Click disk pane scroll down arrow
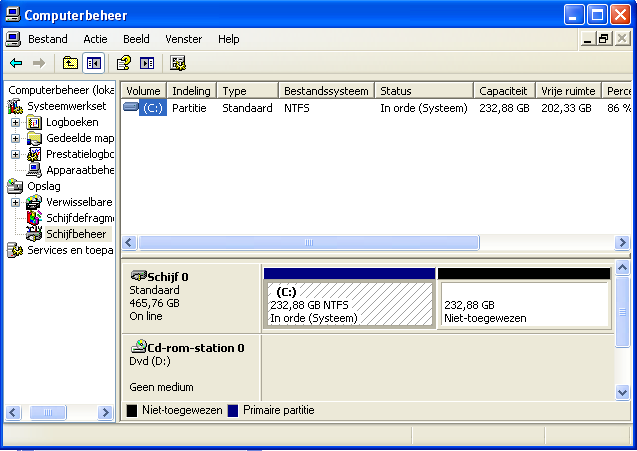 click(x=622, y=392)
